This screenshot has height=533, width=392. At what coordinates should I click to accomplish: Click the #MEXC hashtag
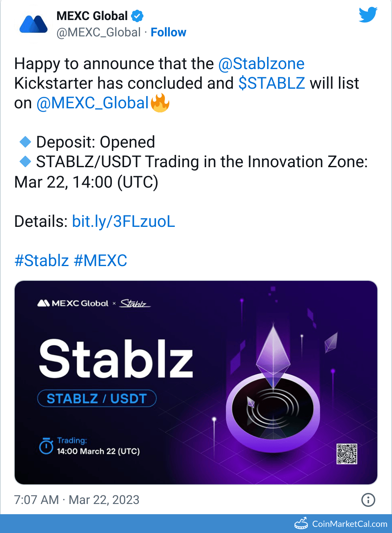coord(100,260)
